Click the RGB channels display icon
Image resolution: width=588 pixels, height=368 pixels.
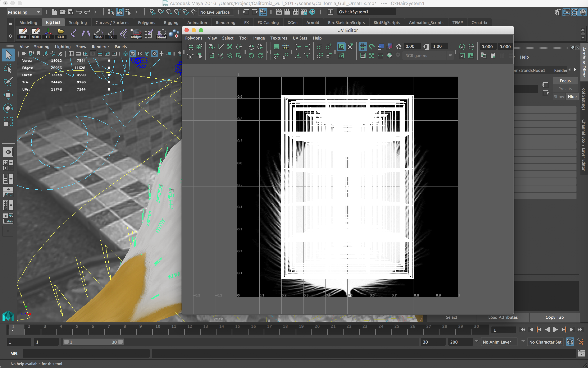(x=380, y=56)
